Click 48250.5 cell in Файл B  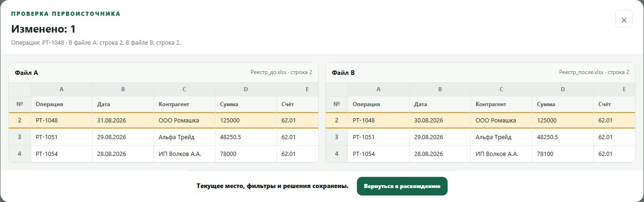click(563, 137)
